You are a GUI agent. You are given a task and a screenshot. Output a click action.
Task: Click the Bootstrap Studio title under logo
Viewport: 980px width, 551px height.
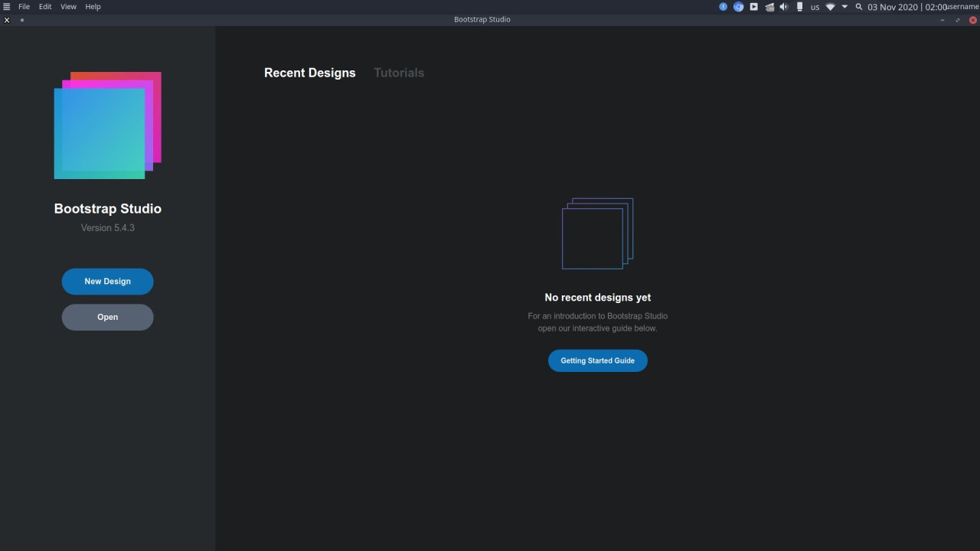click(x=108, y=209)
